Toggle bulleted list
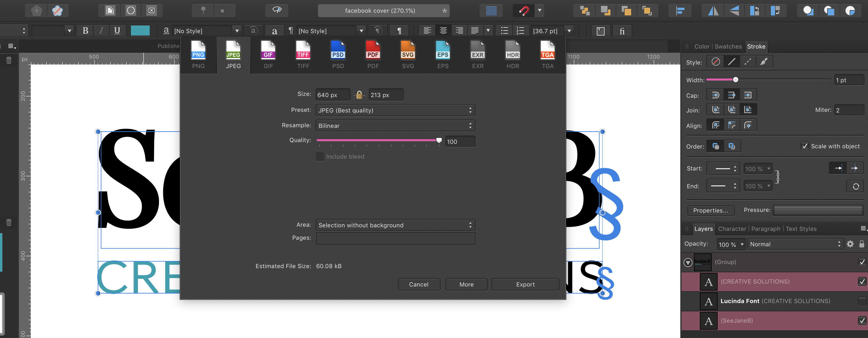 [504, 31]
